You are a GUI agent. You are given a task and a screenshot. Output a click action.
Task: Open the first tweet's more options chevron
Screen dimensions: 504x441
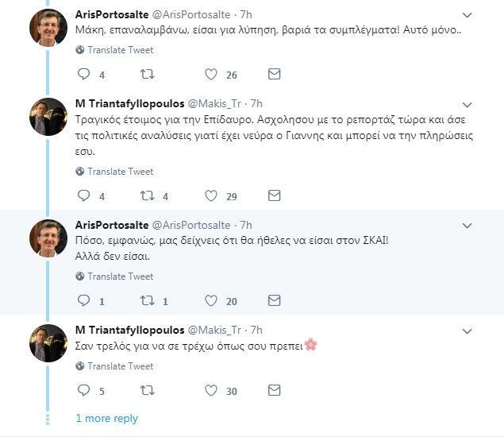click(x=467, y=15)
